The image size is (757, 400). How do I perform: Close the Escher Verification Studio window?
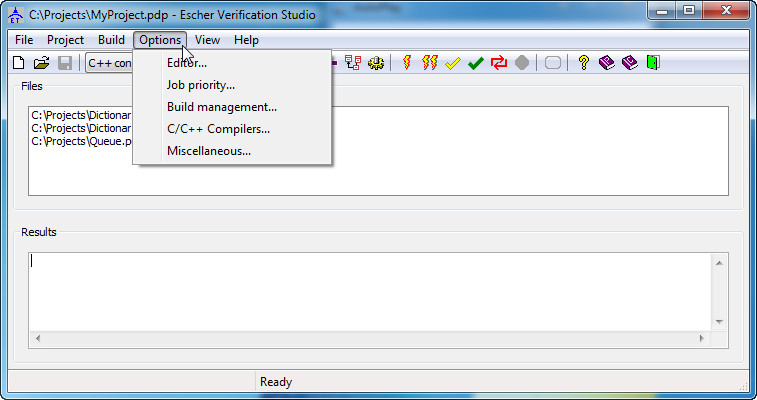click(x=726, y=11)
